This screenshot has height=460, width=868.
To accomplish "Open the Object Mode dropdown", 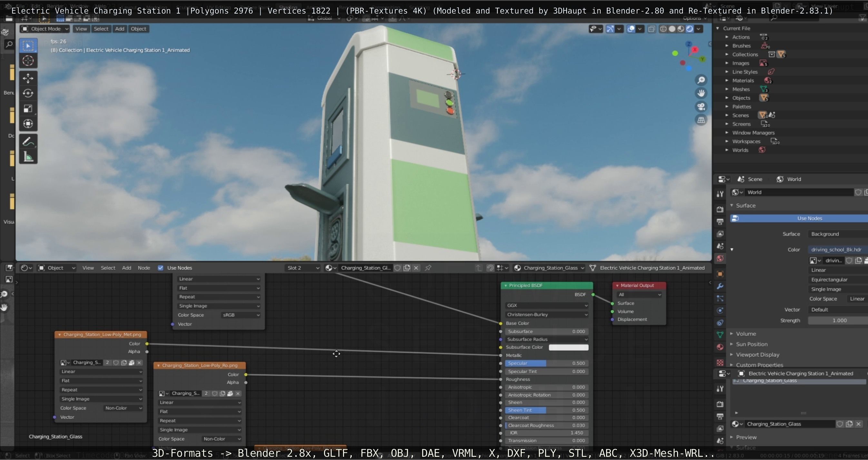I will point(45,29).
